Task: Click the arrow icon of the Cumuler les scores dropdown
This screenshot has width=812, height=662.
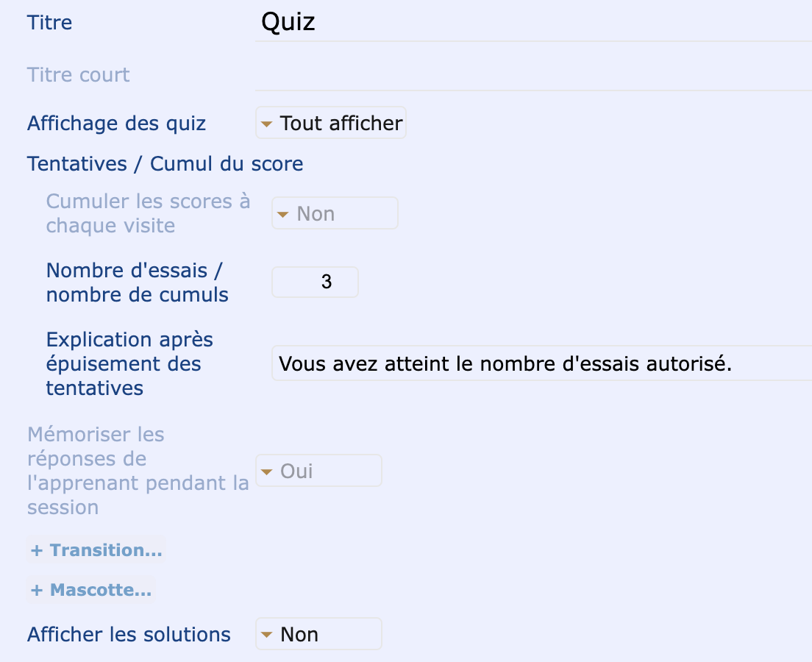Action: tap(282, 214)
